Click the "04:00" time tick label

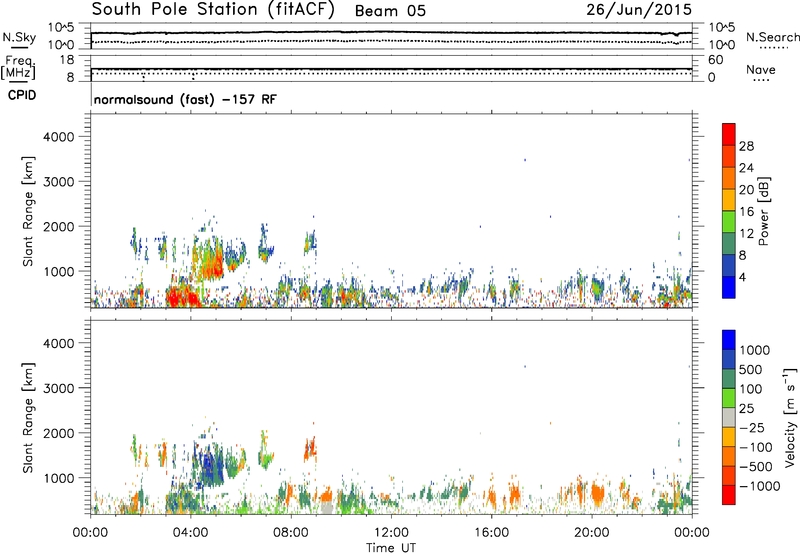pos(190,533)
